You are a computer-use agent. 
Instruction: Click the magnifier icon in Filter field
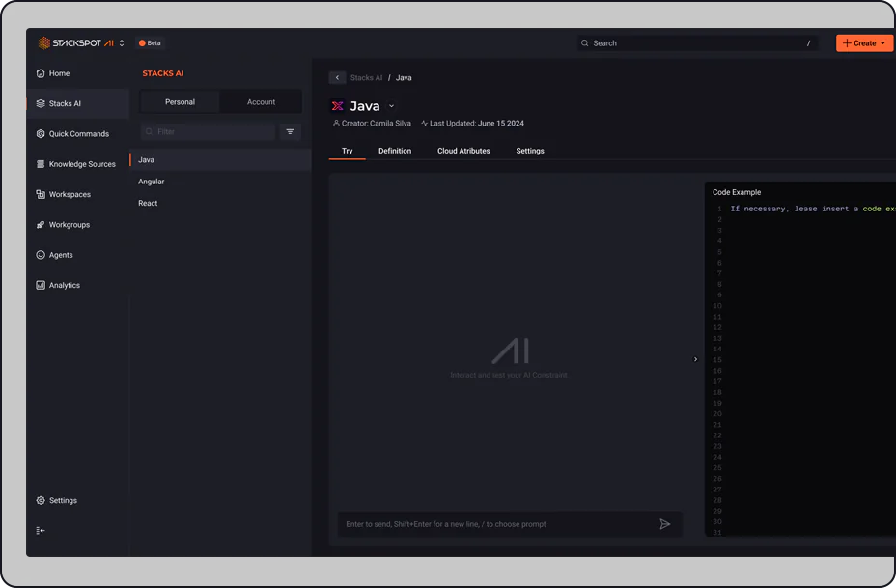coord(149,132)
